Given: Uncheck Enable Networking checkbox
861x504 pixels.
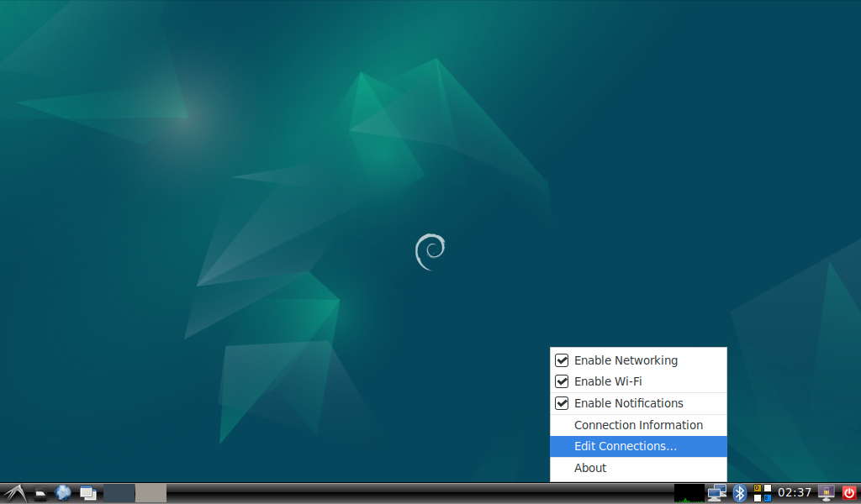Looking at the screenshot, I should (x=561, y=360).
